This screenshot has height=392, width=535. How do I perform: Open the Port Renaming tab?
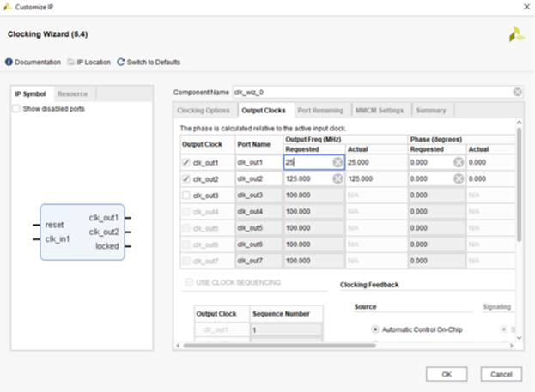(320, 111)
